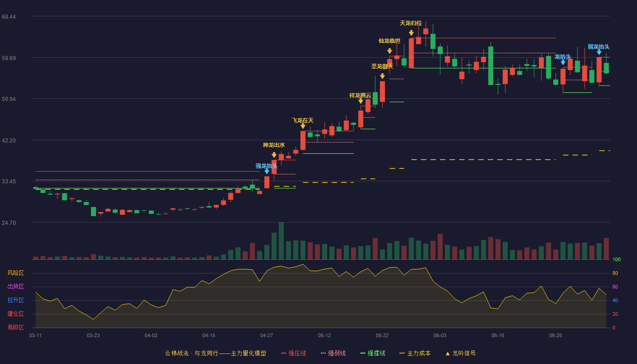Toggle the 强压线 legend series
Screen dimensions: 637x364
click(x=293, y=353)
